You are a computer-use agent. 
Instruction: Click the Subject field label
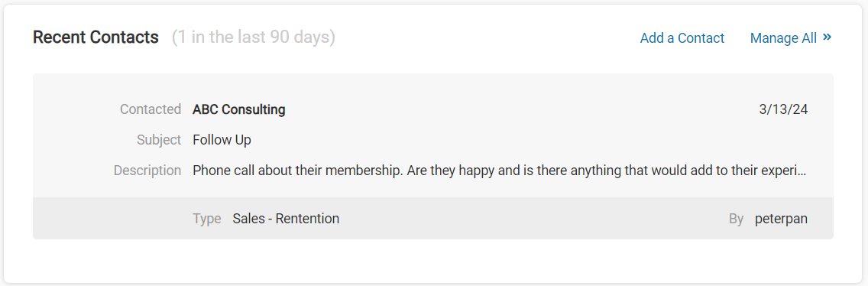(159, 140)
